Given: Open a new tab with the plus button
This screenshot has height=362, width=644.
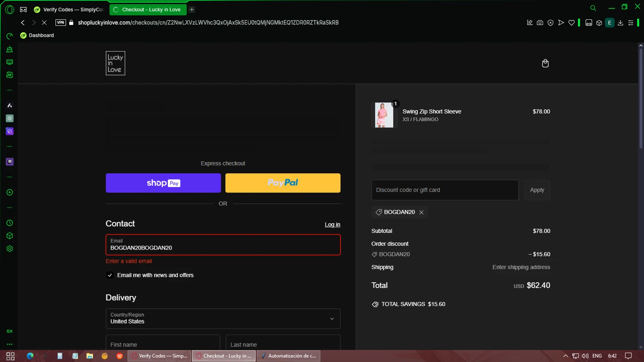Looking at the screenshot, I should coord(192,9).
